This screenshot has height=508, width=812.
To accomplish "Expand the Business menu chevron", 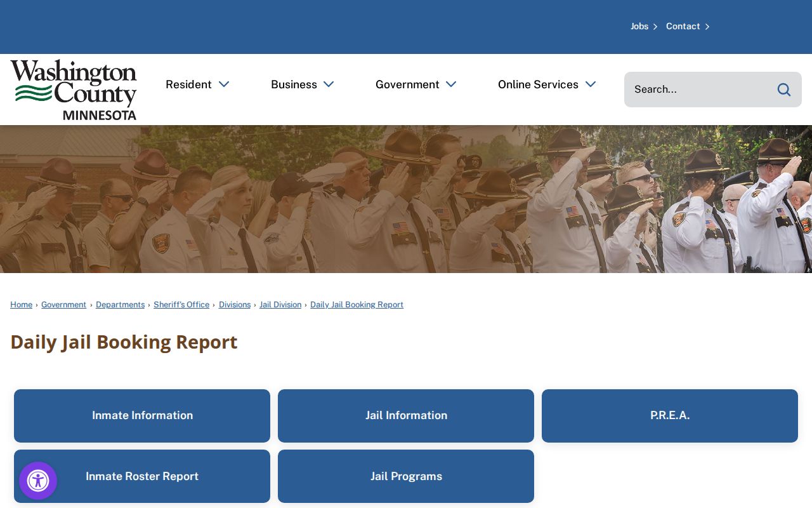I will tap(329, 84).
